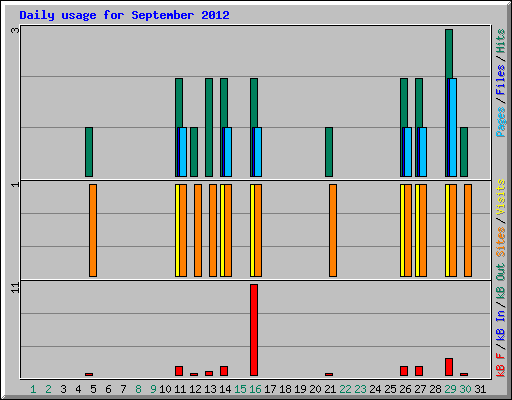Image resolution: width=512 pixels, height=400 pixels.
Task: Click the y-axis maximum '3' of the Hits chart
Action: pos(15,30)
